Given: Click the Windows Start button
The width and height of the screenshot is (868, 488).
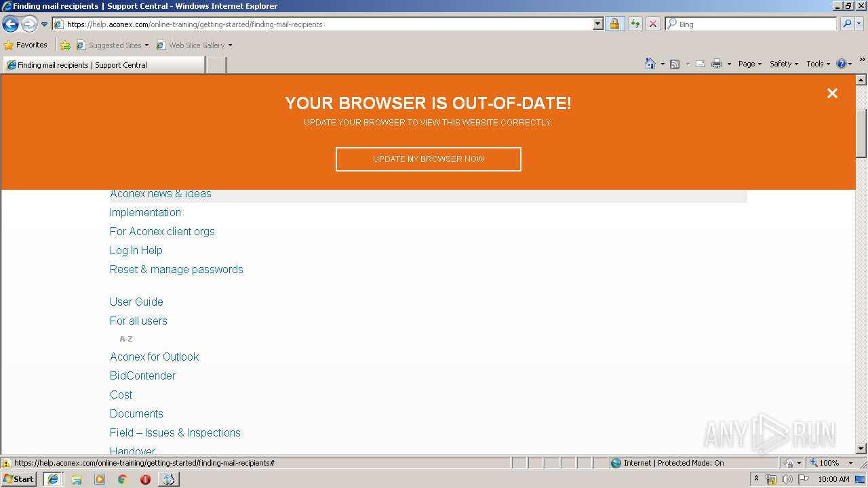Looking at the screenshot, I should pyautogui.click(x=19, y=479).
